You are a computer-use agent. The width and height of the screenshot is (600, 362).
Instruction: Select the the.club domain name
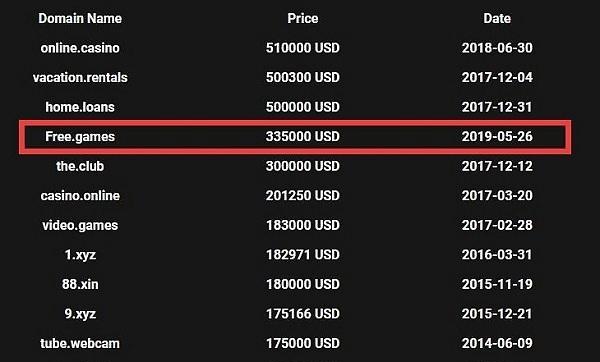(80, 166)
